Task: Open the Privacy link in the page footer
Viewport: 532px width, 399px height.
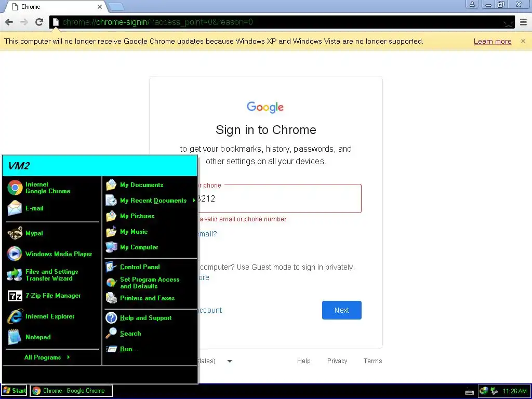Action: [x=337, y=361]
